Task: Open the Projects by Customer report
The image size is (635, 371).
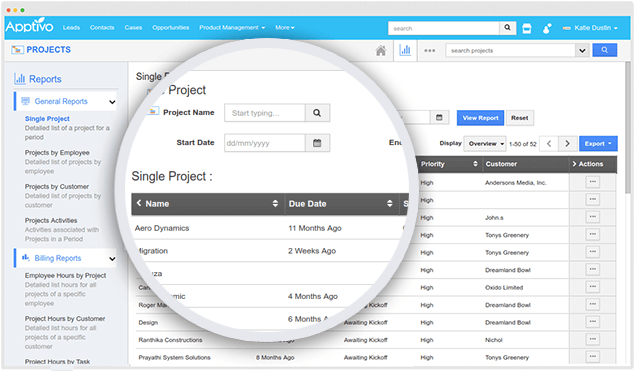Action: (x=57, y=187)
